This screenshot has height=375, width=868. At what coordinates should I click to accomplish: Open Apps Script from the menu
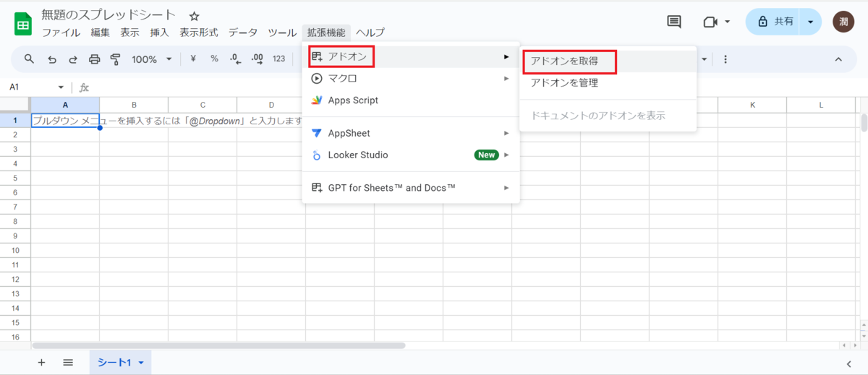click(411, 100)
